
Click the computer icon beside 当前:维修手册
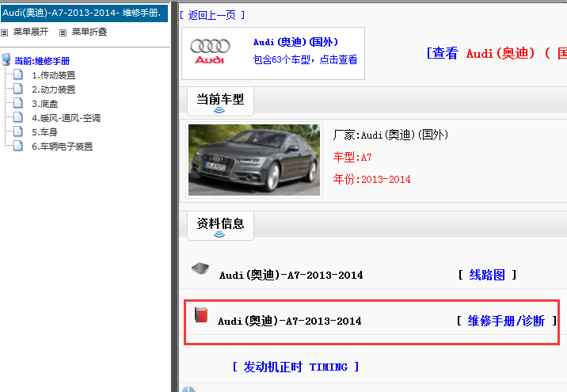(6, 59)
